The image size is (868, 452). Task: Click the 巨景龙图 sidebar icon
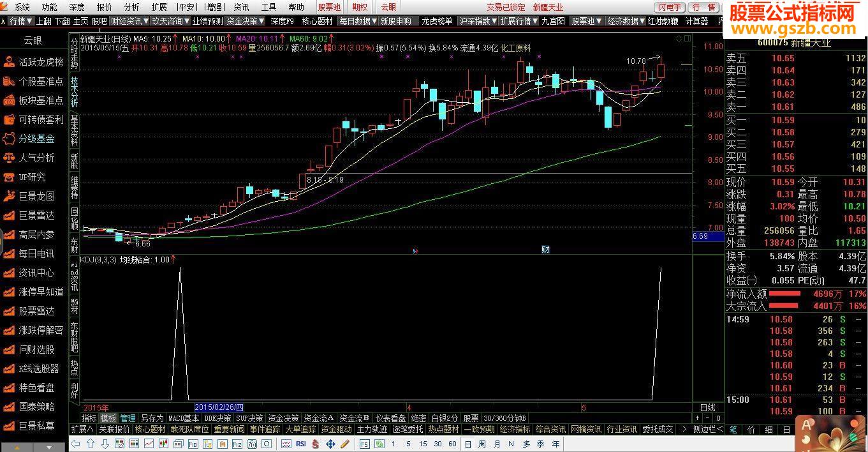9,196
